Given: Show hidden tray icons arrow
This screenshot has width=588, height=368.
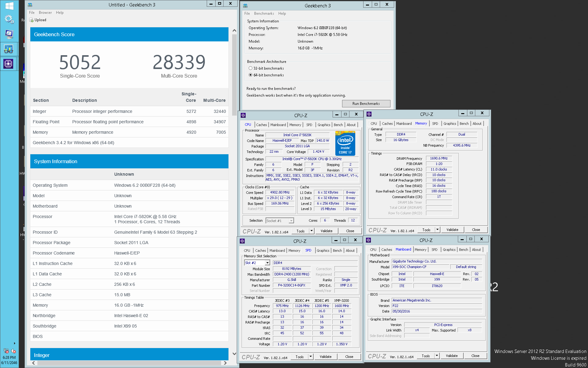Looking at the screenshot, I should pos(14,343).
